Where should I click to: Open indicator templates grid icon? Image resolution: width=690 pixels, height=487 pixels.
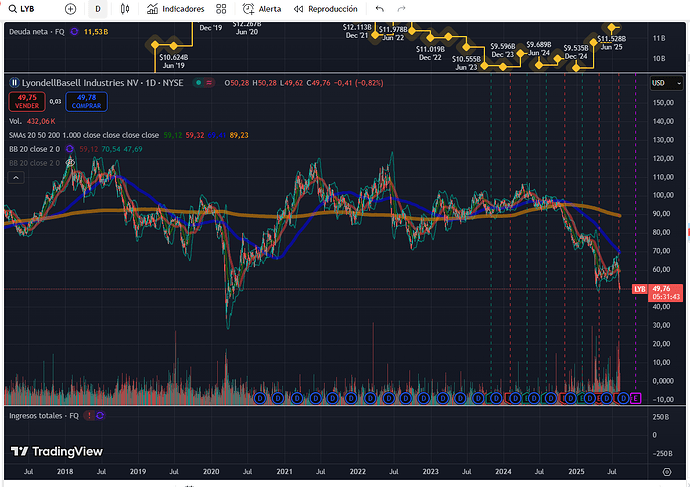coord(221,9)
